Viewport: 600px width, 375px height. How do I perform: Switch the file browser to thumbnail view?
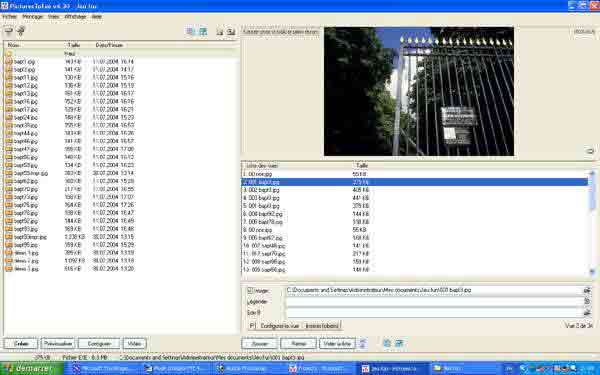coord(191,31)
